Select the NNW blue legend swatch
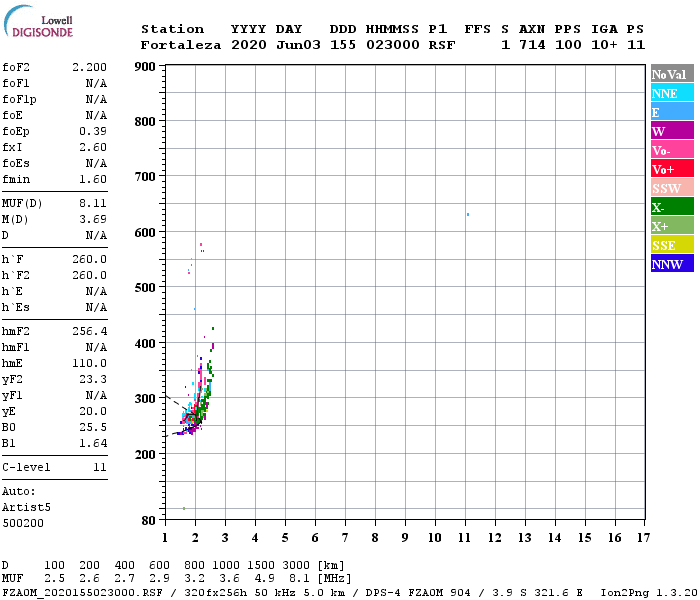The height and width of the screenshot is (600, 700). pos(672,263)
